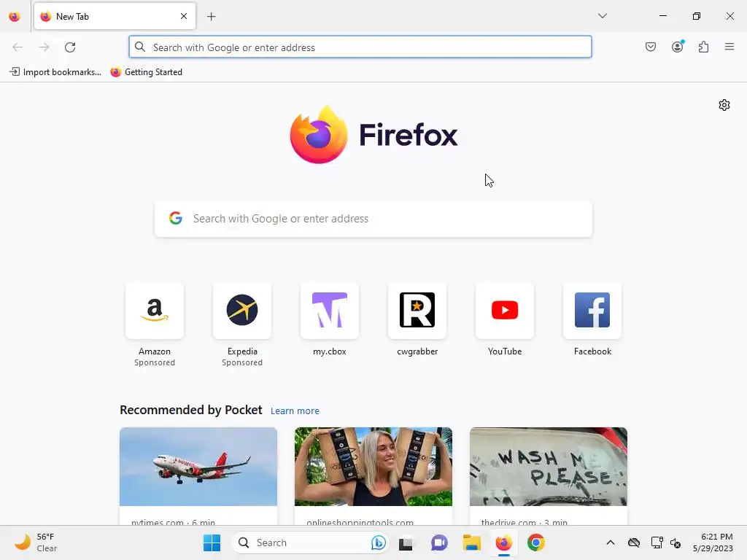The height and width of the screenshot is (560, 747).
Task: Open clock and date 6:21 PM
Action: (x=713, y=542)
